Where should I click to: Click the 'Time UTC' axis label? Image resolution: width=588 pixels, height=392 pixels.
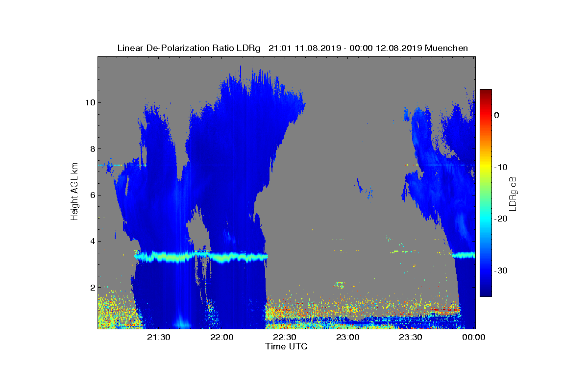[x=287, y=346]
